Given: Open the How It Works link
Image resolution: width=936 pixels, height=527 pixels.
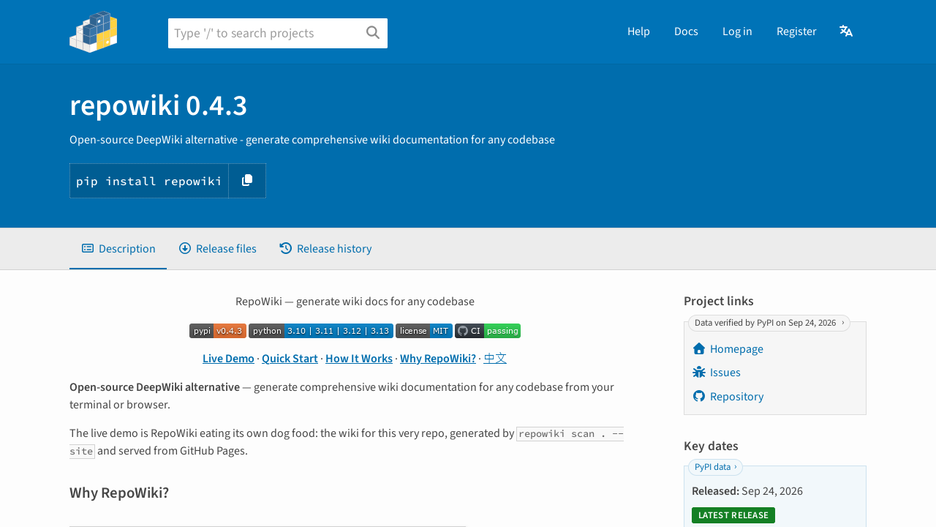Looking at the screenshot, I should click(359, 358).
